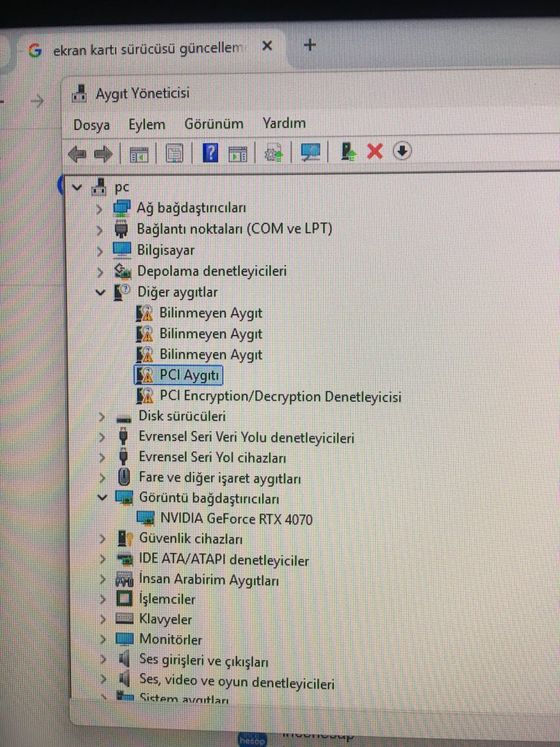
Task: Open the Eylem menu
Action: pyautogui.click(x=147, y=124)
